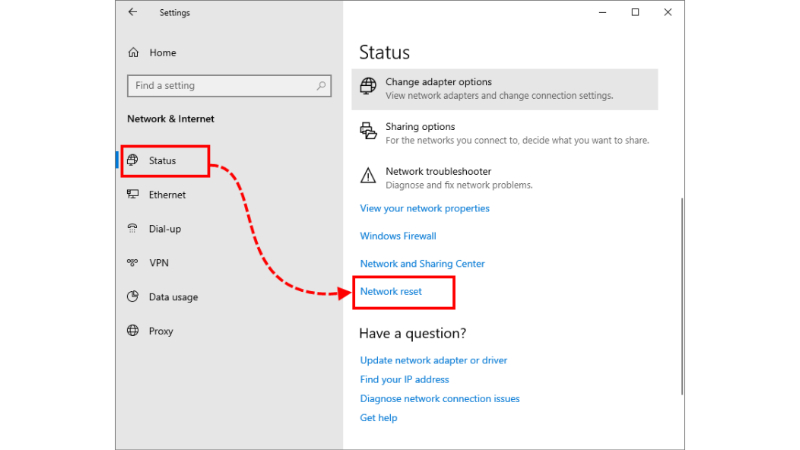This screenshot has width=800, height=450.
Task: Click the back arrow in Settings
Action: 133,12
